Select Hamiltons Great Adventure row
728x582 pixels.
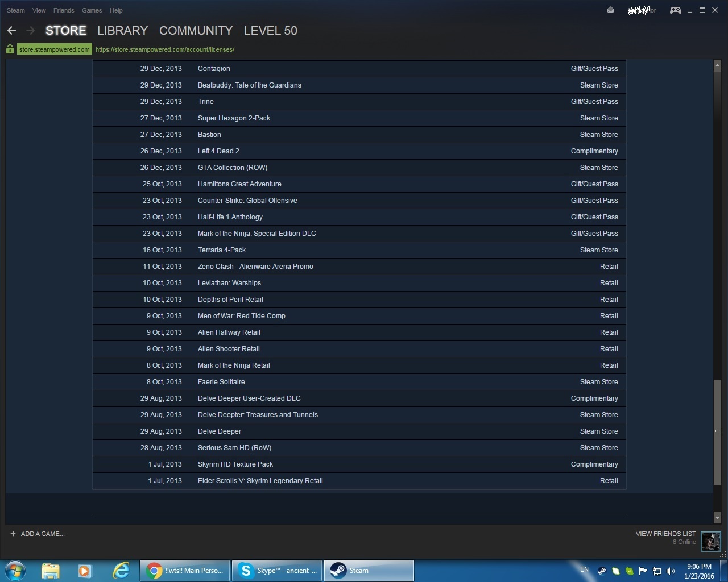pyautogui.click(x=359, y=184)
